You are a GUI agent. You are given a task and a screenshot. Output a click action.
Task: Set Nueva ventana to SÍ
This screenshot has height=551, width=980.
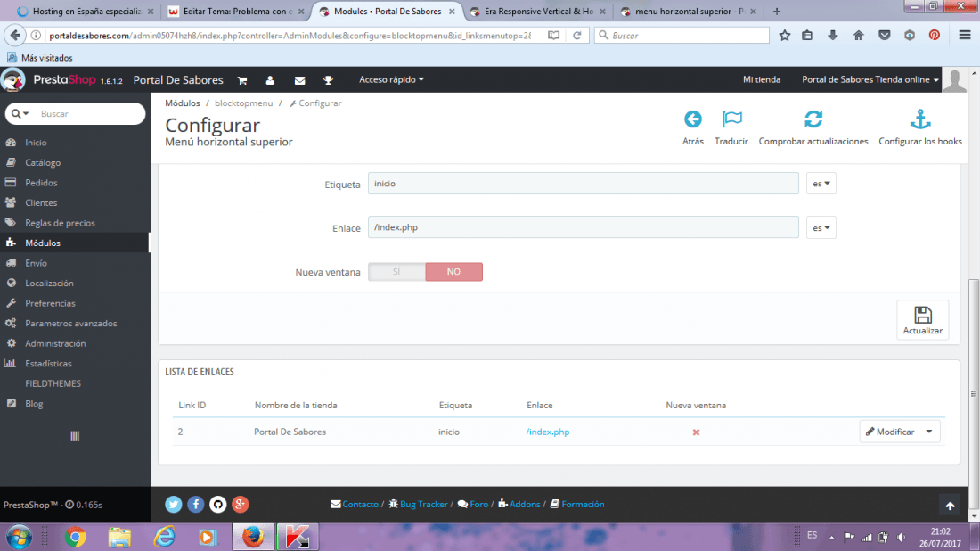[x=396, y=271]
